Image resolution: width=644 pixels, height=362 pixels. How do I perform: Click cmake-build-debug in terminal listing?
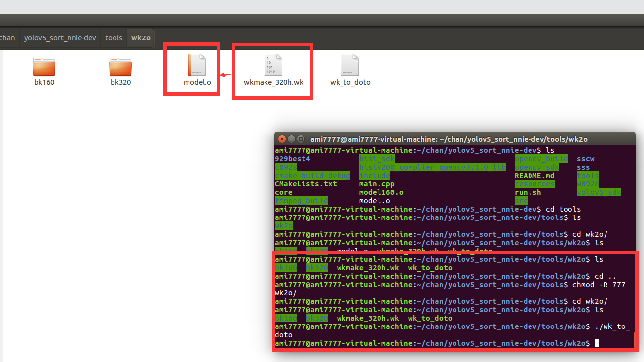(x=312, y=176)
